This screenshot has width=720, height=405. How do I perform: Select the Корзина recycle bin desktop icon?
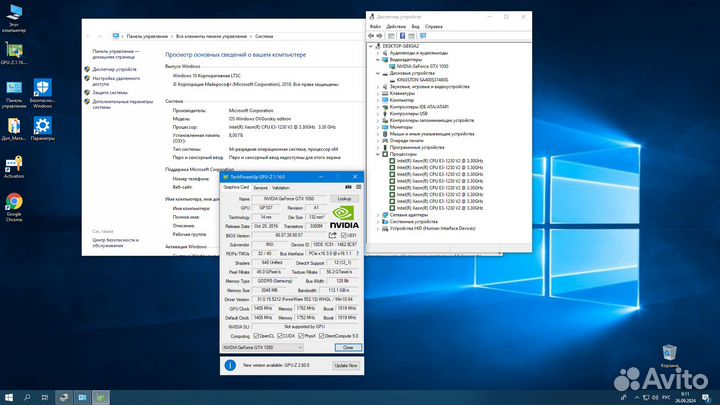point(669,356)
